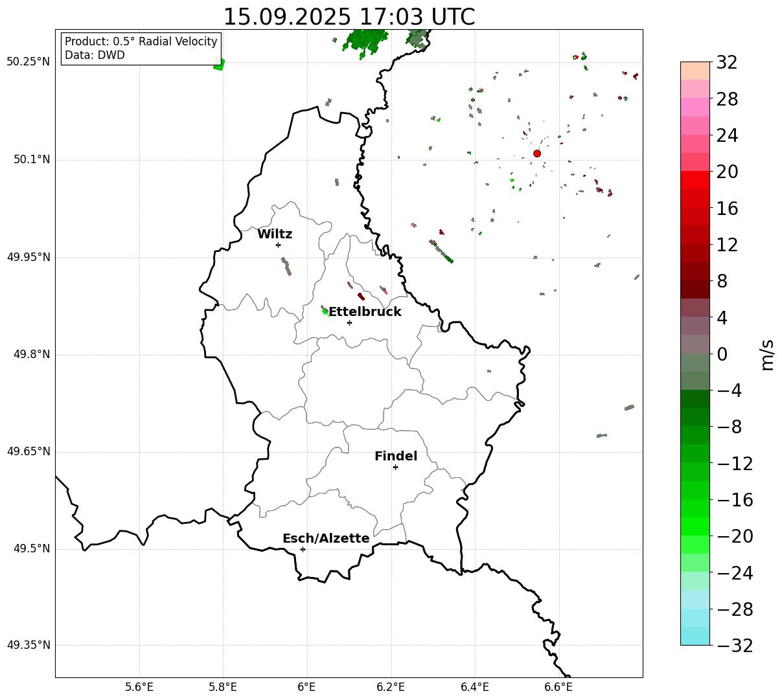Click the dark green colorbar segment below −4

pyautogui.click(x=695, y=399)
